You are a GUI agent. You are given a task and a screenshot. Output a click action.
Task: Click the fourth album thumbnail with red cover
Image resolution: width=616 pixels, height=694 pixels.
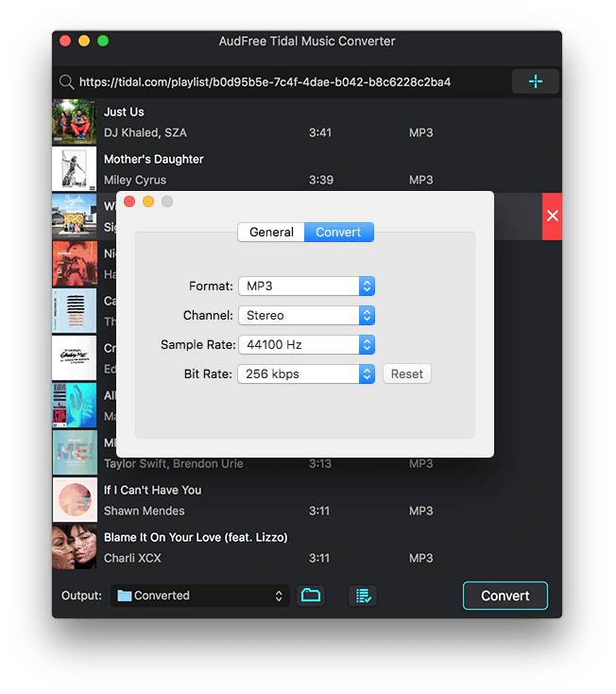pyautogui.click(x=75, y=264)
